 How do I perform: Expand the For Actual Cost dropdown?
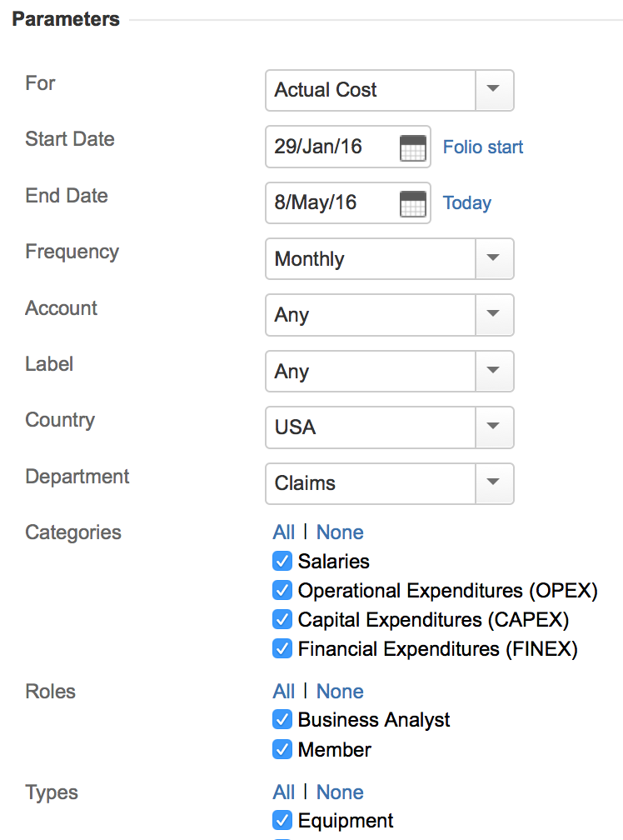pos(493,90)
